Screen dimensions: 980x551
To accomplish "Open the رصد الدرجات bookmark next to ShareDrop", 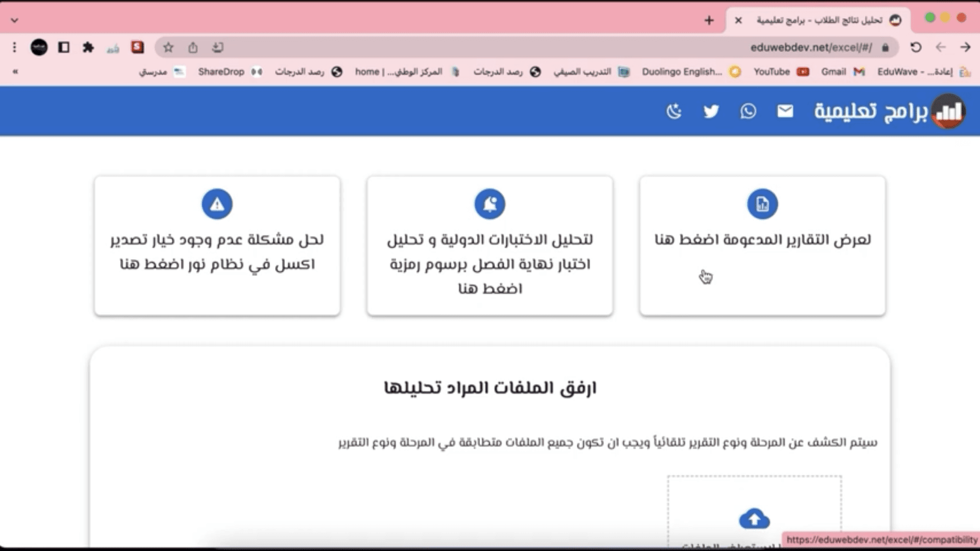I will [x=308, y=72].
